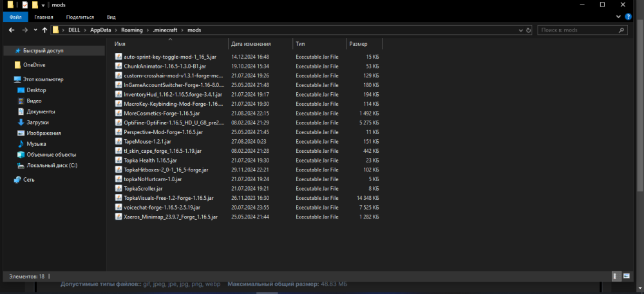Select jar icon of Topka Health 1.16.5.jar
644x294 pixels.
click(118, 160)
